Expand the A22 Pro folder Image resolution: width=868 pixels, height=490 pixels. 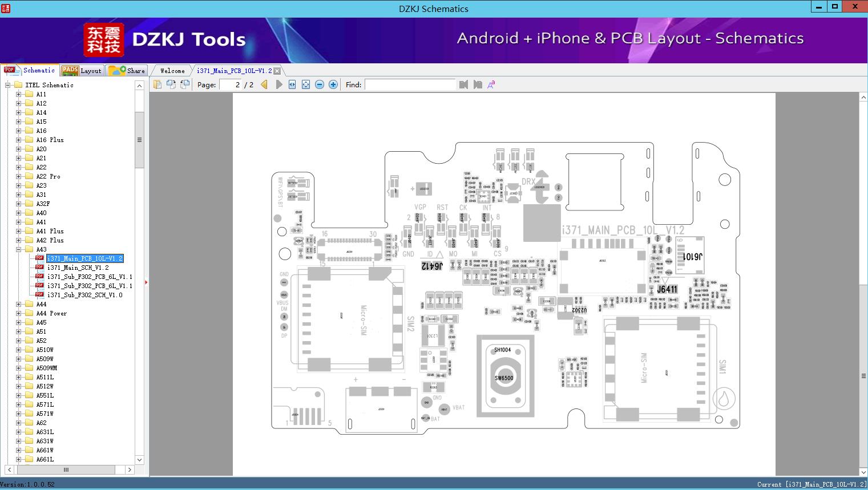point(18,176)
